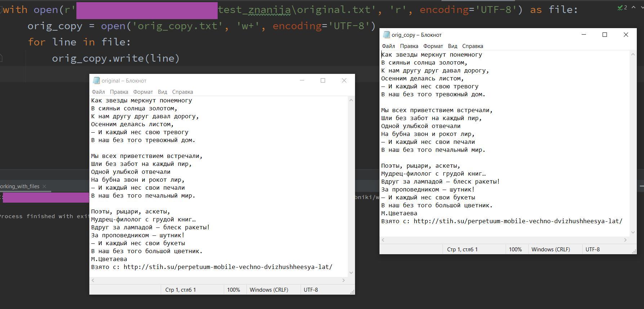Click the М.Цветаева line in original Notepad
644x309 pixels.
click(109, 259)
